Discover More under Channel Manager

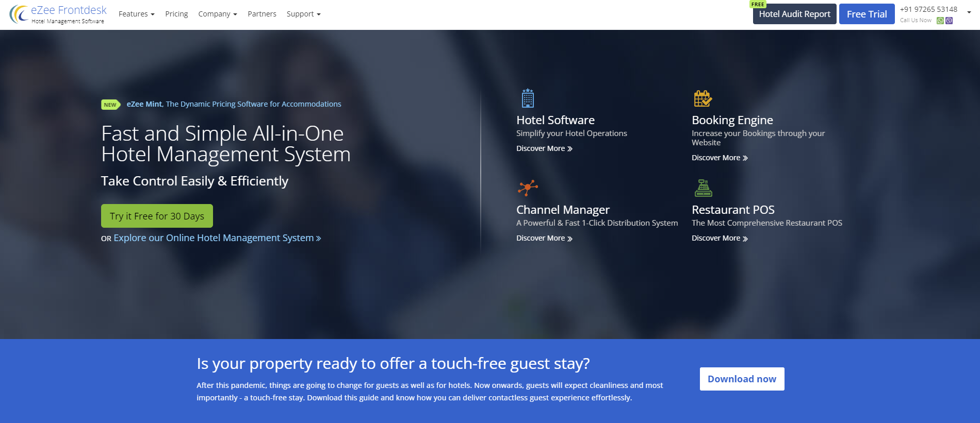[x=544, y=238]
